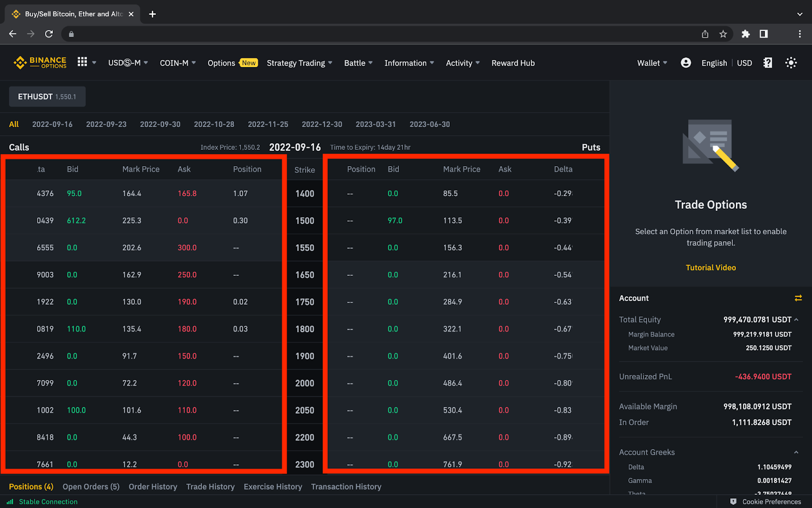
Task: Click the Binance Options logo
Action: [40, 62]
